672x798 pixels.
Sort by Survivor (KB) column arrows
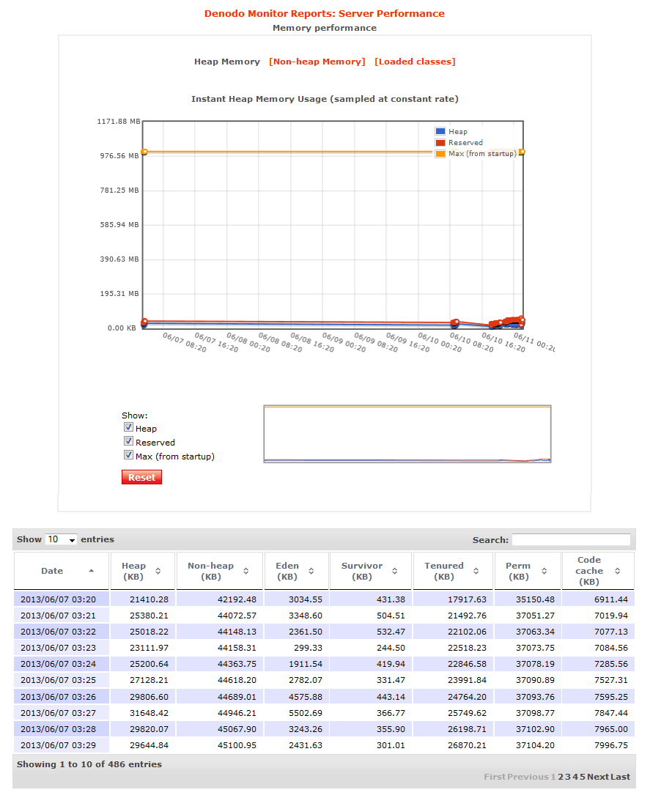(394, 571)
